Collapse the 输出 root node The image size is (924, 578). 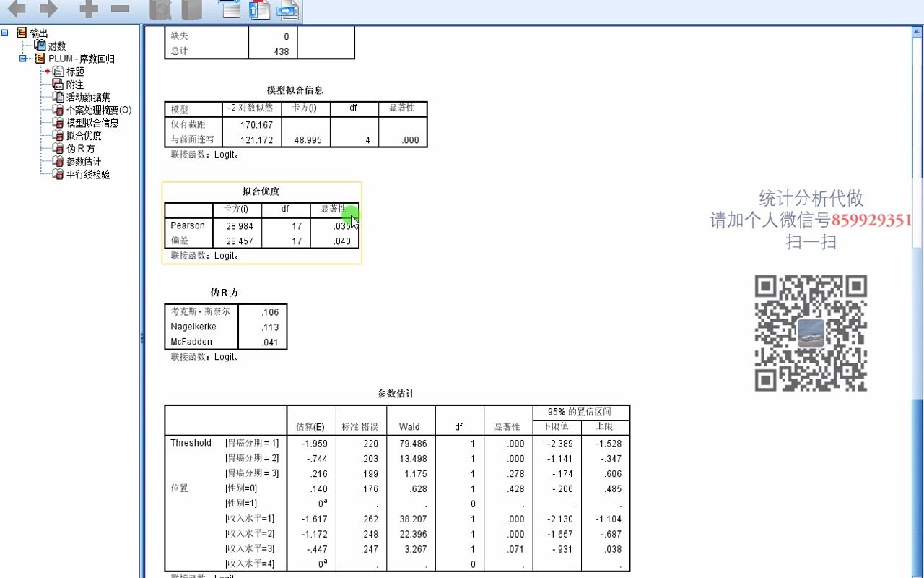click(6, 33)
